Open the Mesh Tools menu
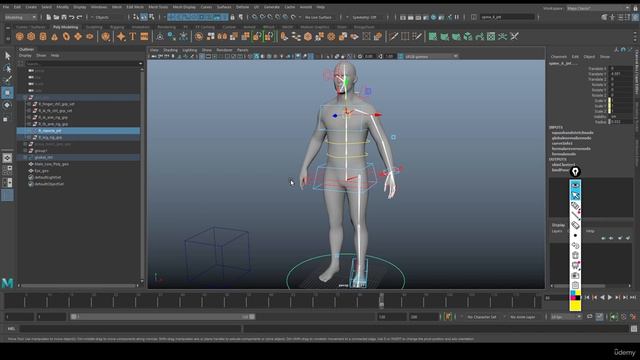 (158, 7)
